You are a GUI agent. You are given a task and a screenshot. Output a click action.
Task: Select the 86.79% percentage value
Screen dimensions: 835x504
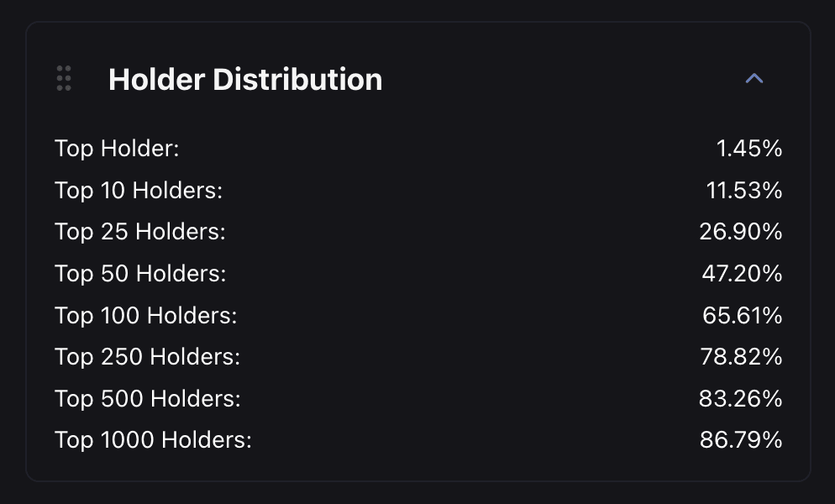coord(741,439)
